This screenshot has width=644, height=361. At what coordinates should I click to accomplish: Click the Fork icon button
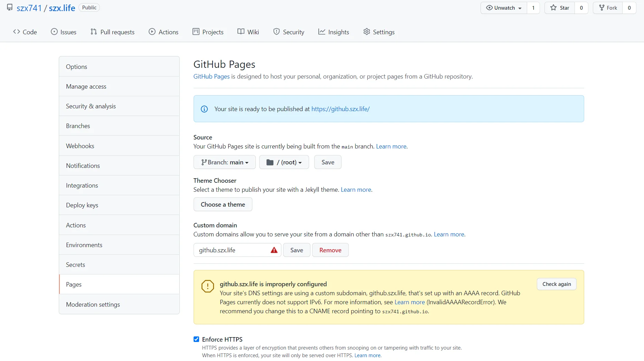pos(608,8)
